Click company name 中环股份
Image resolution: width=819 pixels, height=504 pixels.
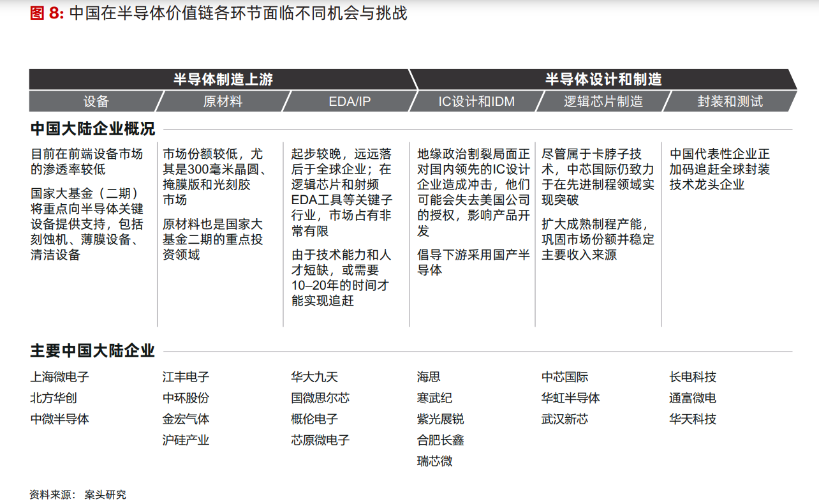click(x=186, y=398)
